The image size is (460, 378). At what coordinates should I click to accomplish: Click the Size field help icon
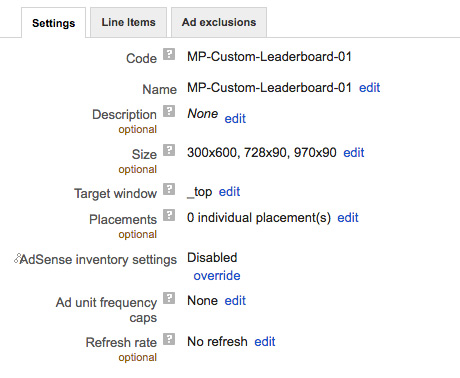[169, 150]
